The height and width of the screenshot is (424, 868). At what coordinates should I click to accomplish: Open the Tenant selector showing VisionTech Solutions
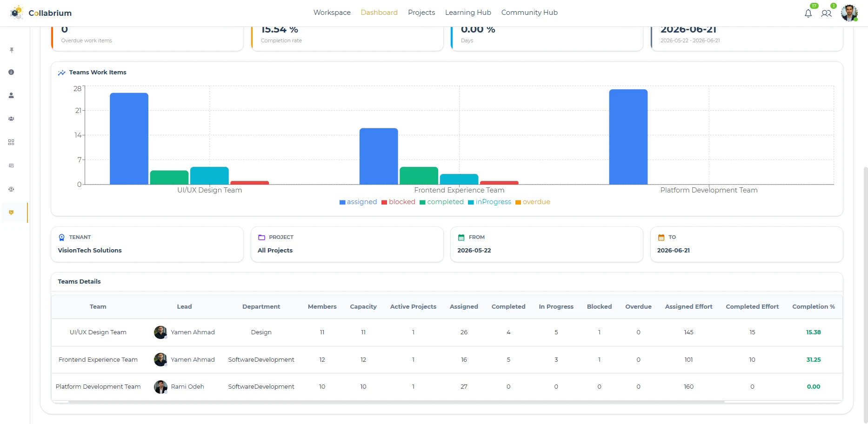coord(147,245)
